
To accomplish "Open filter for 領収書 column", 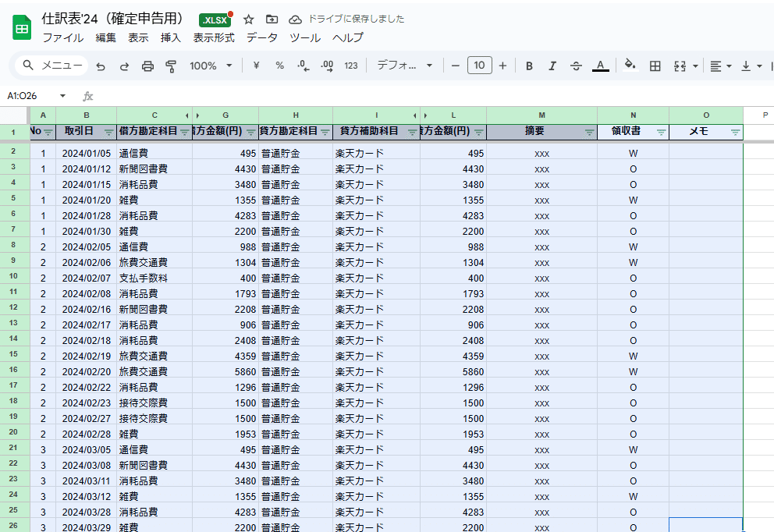I will (662, 132).
